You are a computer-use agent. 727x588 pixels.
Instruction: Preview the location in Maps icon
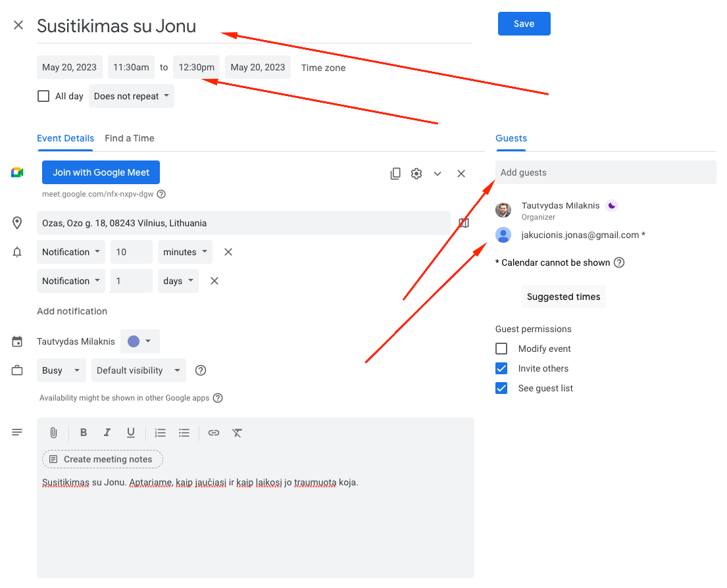click(x=464, y=223)
